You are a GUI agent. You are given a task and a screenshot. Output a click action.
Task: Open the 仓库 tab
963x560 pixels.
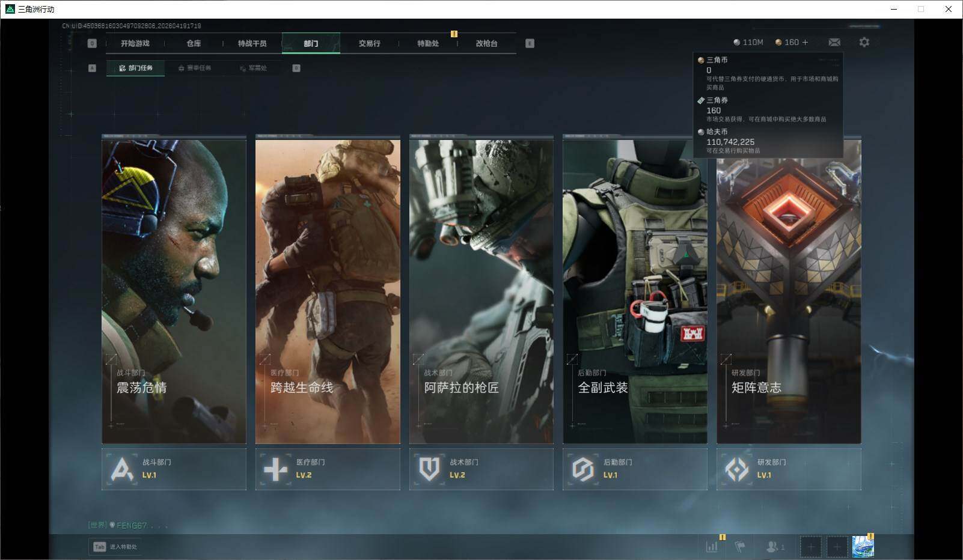click(194, 43)
